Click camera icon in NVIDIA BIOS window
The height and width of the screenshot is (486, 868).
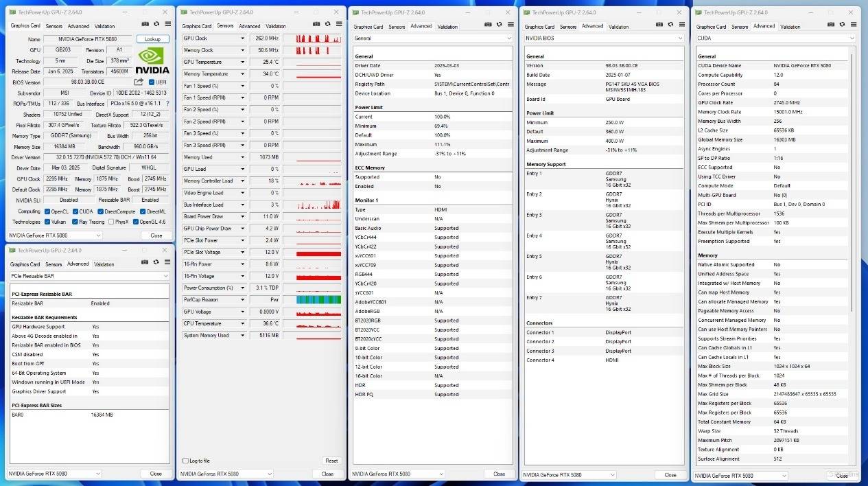coord(659,25)
